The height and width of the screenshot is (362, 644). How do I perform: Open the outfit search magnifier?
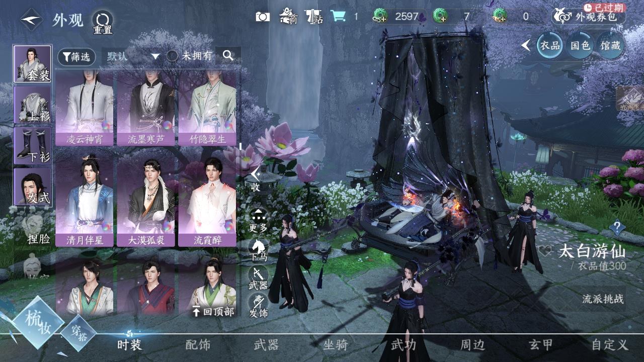228,56
